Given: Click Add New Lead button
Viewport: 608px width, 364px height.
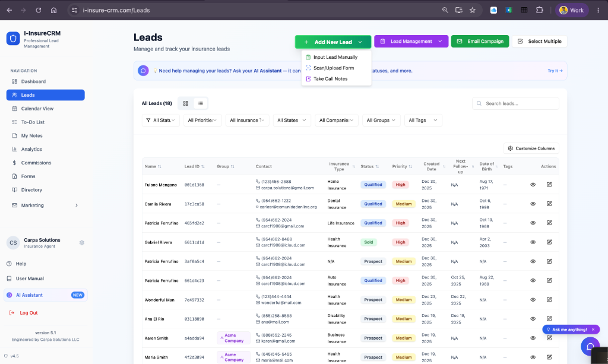Looking at the screenshot, I should pyautogui.click(x=332, y=42).
